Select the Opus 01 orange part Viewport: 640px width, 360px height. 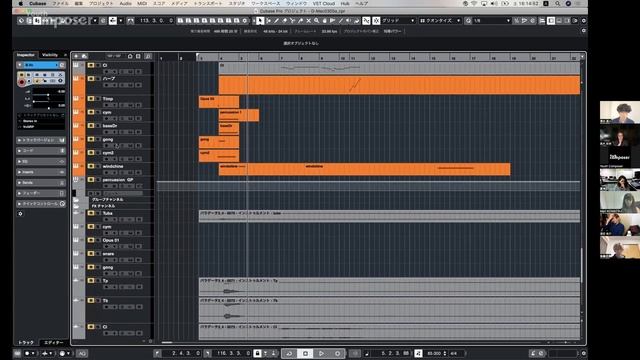coord(219,102)
